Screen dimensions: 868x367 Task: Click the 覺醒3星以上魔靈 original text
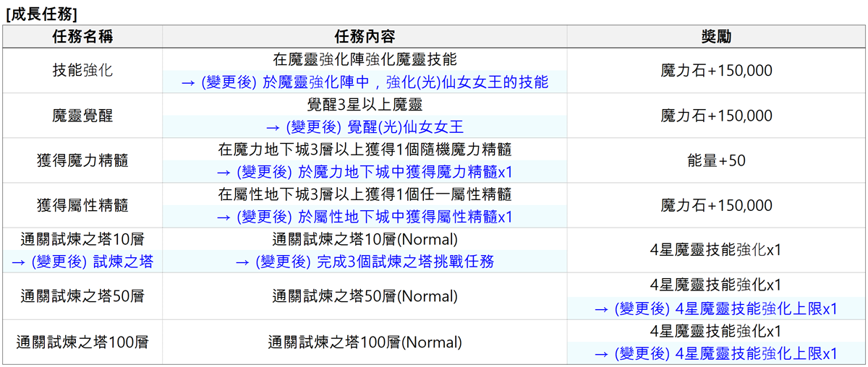point(365,105)
